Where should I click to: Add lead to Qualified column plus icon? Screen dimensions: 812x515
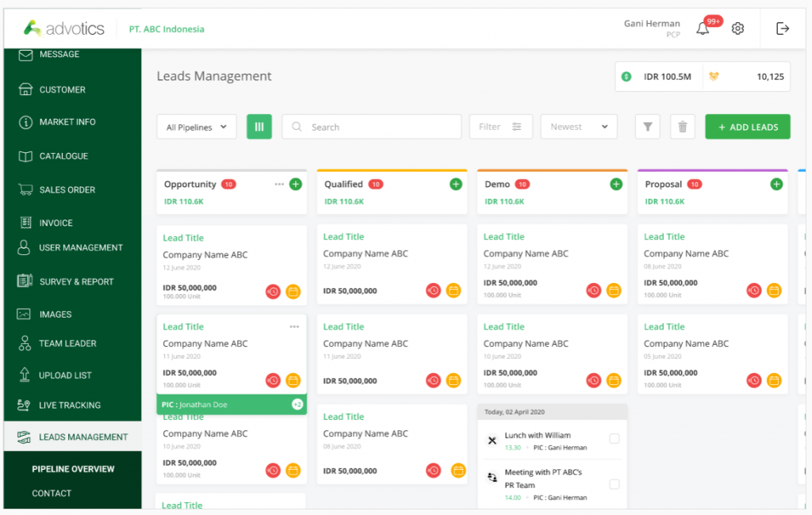pyautogui.click(x=456, y=185)
